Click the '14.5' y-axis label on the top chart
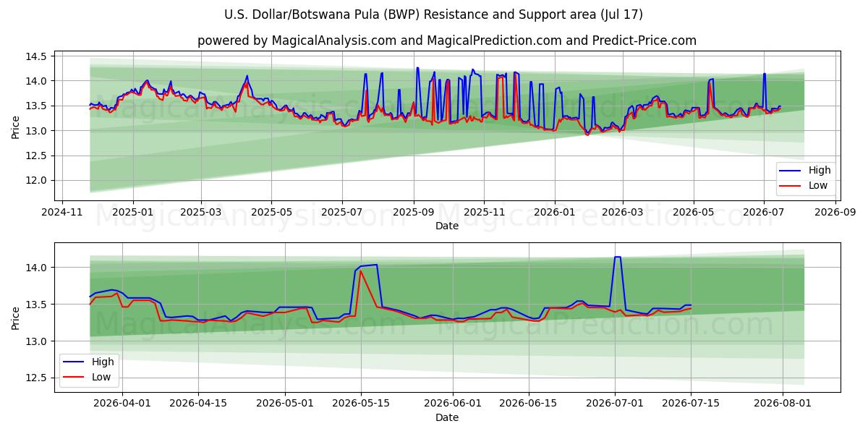Viewport: 868px width, 434px height. click(x=38, y=56)
